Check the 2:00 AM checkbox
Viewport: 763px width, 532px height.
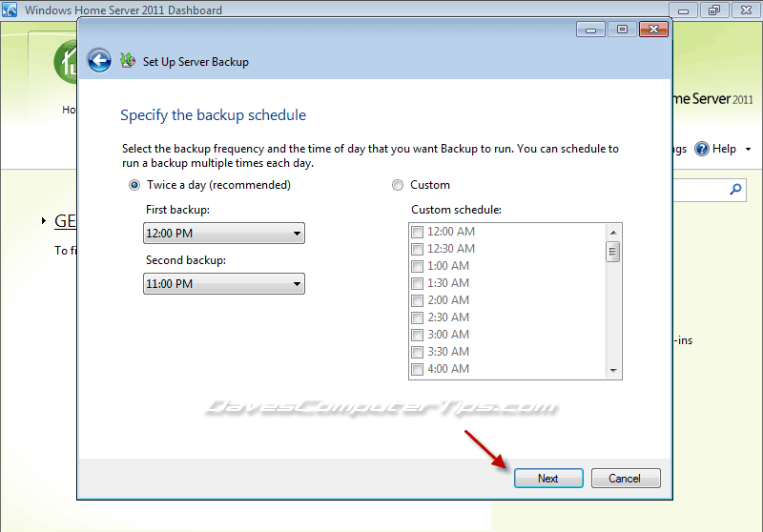tap(417, 300)
